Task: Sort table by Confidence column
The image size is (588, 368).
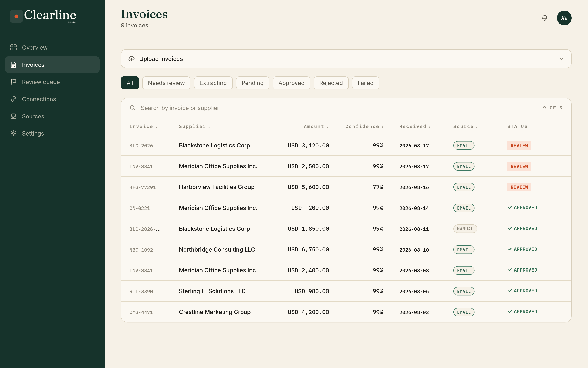Action: click(x=364, y=127)
